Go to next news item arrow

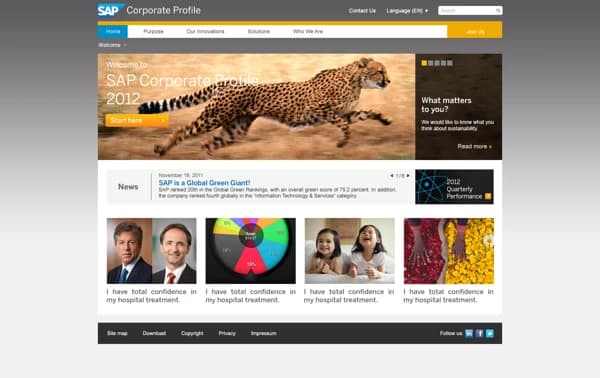(x=408, y=176)
